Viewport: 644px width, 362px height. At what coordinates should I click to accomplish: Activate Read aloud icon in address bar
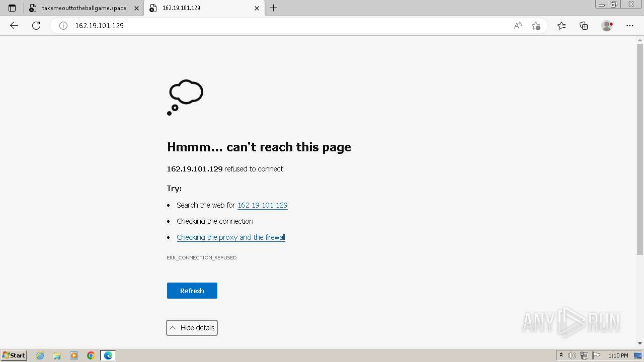pyautogui.click(x=518, y=26)
